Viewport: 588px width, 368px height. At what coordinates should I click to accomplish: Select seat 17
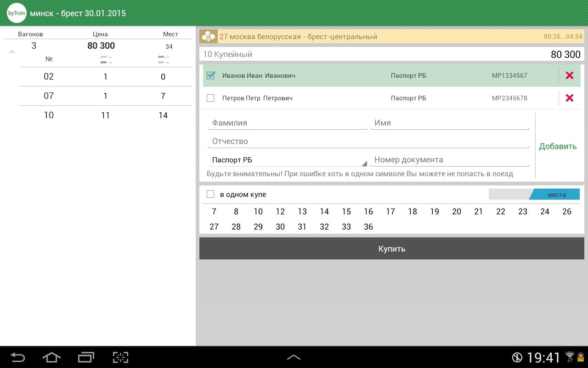point(390,212)
